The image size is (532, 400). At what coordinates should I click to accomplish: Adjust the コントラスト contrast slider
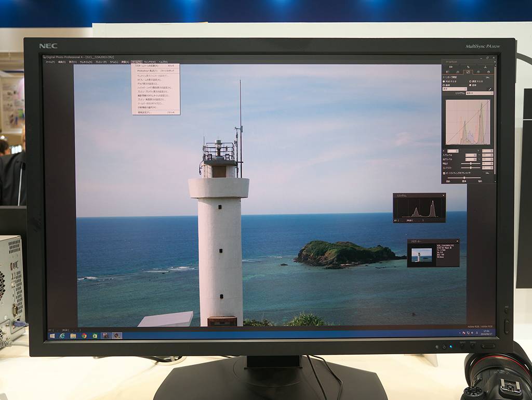(471, 167)
